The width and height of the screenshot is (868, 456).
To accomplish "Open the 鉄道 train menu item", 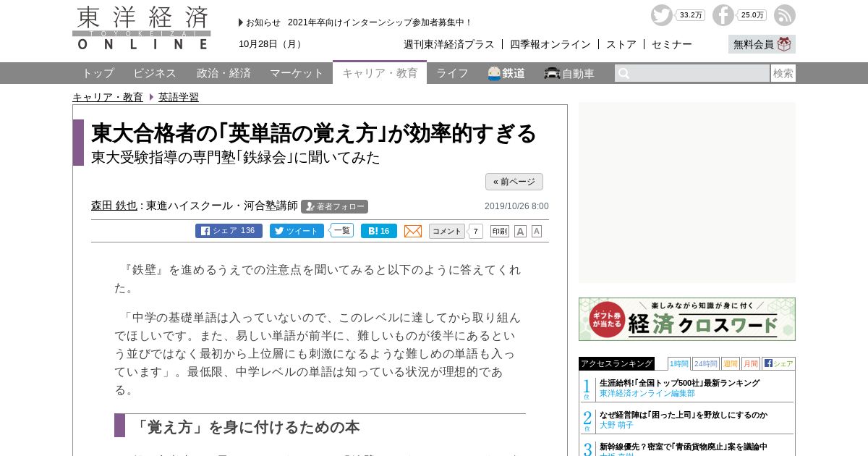I will [x=506, y=73].
